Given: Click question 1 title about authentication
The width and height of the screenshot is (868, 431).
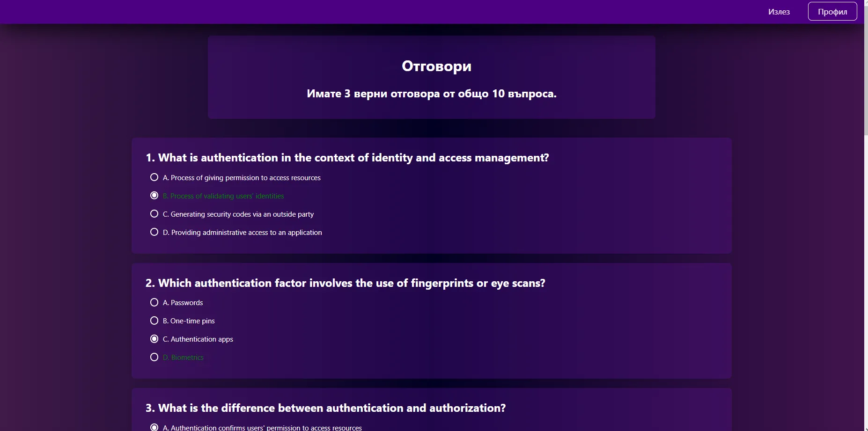Looking at the screenshot, I should point(347,158).
